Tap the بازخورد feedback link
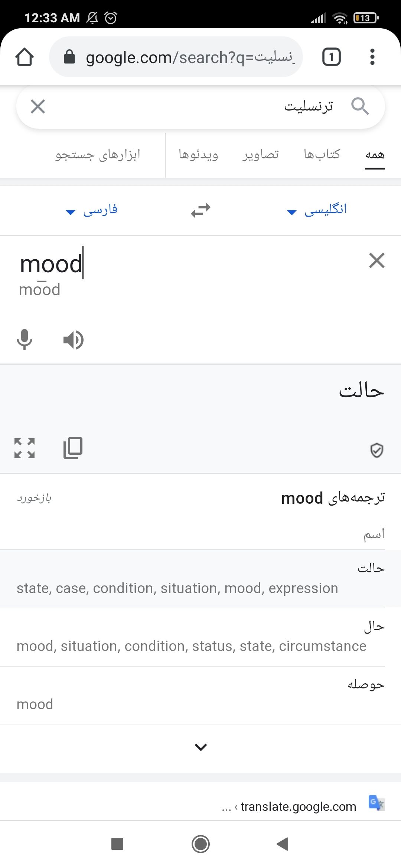Image resolution: width=401 pixels, height=868 pixels. 34,498
